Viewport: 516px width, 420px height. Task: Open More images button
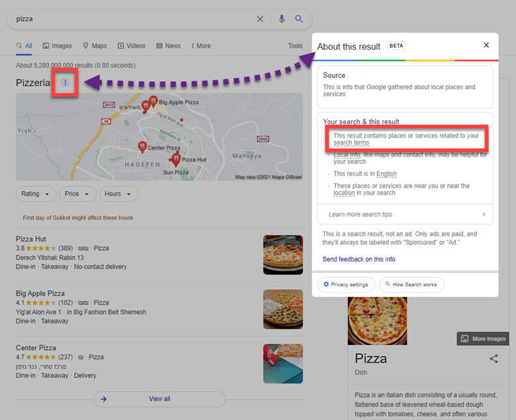[483, 339]
